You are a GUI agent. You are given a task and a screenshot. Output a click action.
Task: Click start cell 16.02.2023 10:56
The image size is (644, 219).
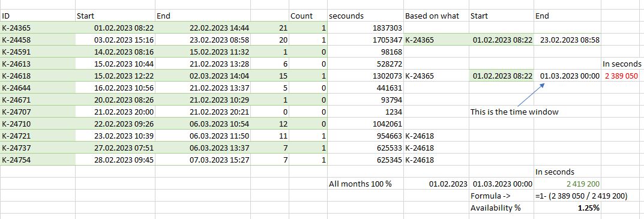[115, 88]
